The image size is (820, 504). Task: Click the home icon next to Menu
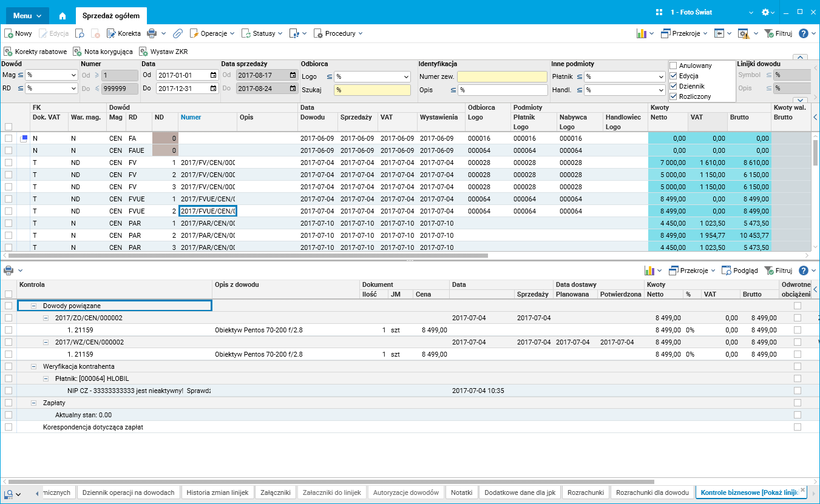click(x=63, y=15)
